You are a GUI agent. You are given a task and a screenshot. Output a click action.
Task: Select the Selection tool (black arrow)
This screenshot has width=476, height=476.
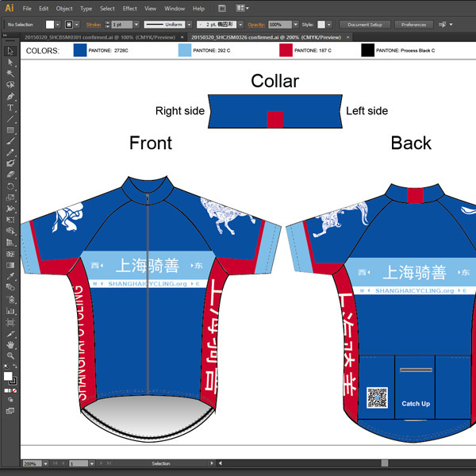point(10,51)
